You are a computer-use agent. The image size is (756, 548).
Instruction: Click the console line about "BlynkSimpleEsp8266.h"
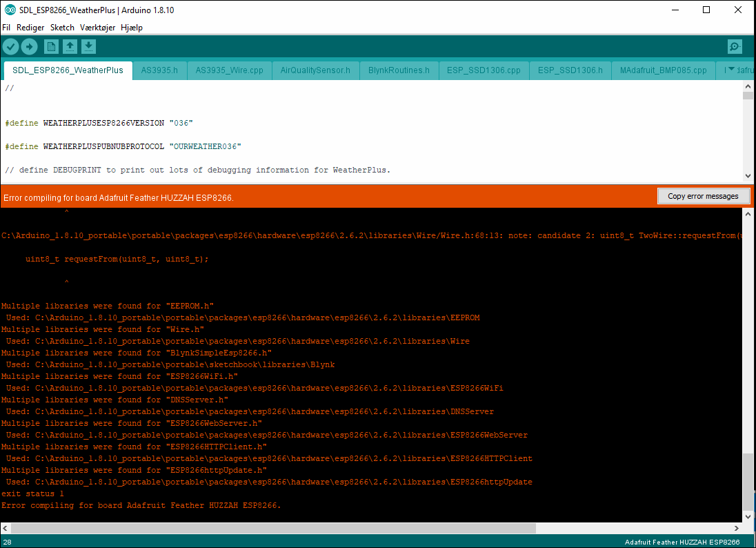tap(137, 353)
